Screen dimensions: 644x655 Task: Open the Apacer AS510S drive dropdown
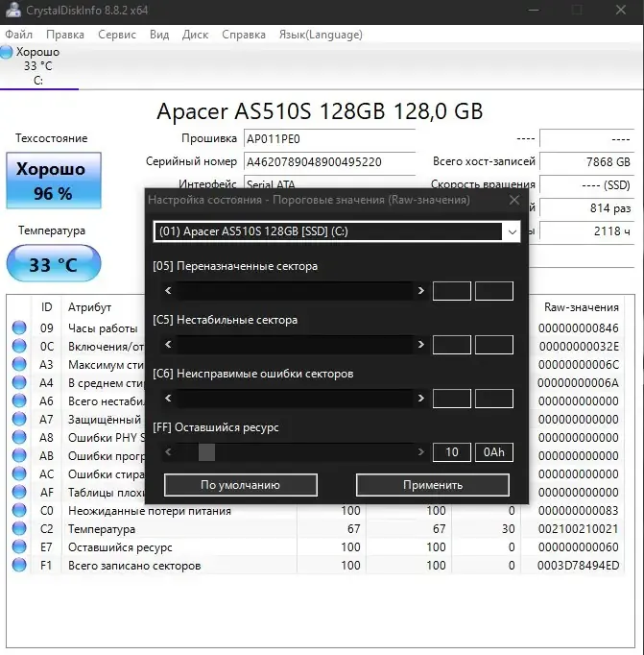click(513, 231)
